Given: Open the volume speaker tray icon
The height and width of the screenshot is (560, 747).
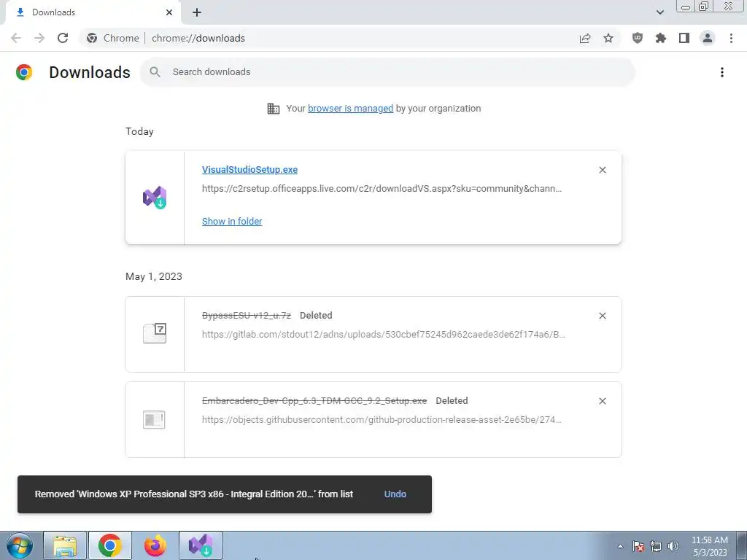Looking at the screenshot, I should click(673, 546).
